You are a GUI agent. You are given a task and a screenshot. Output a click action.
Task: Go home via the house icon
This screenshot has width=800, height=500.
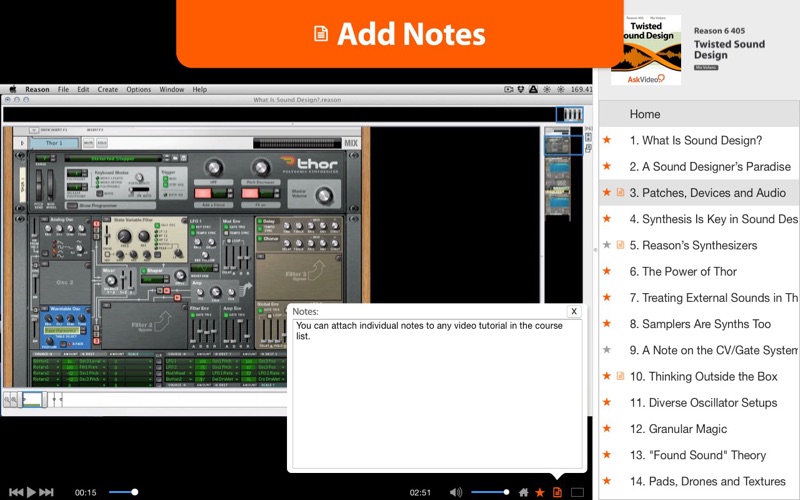pyautogui.click(x=523, y=492)
